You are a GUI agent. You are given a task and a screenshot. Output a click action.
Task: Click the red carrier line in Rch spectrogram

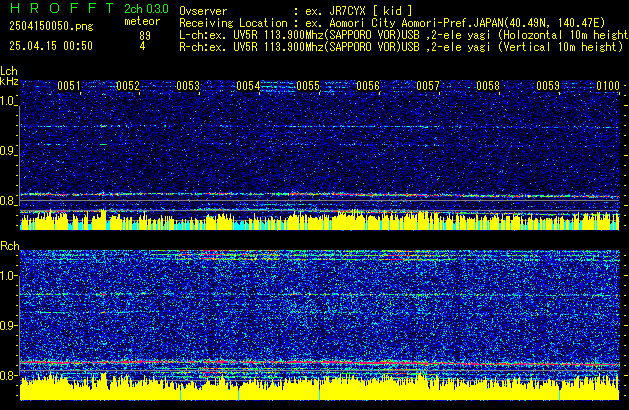click(320, 363)
